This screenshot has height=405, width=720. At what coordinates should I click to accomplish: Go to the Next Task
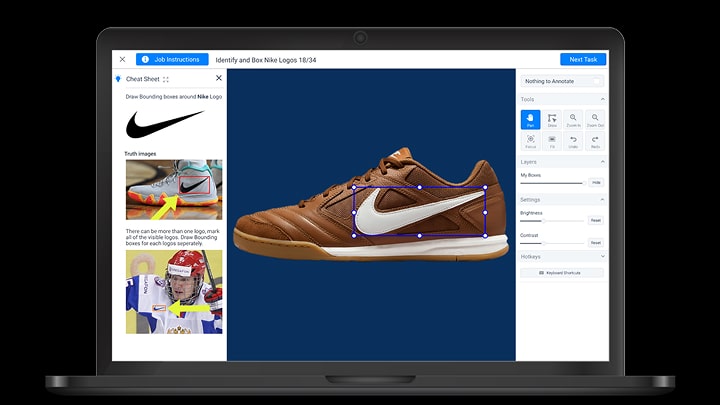pos(582,60)
